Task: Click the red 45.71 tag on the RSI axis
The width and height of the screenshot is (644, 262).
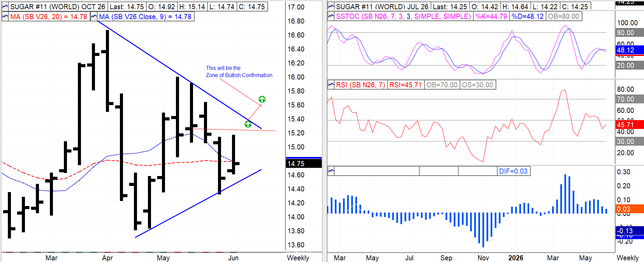Action: click(630, 125)
